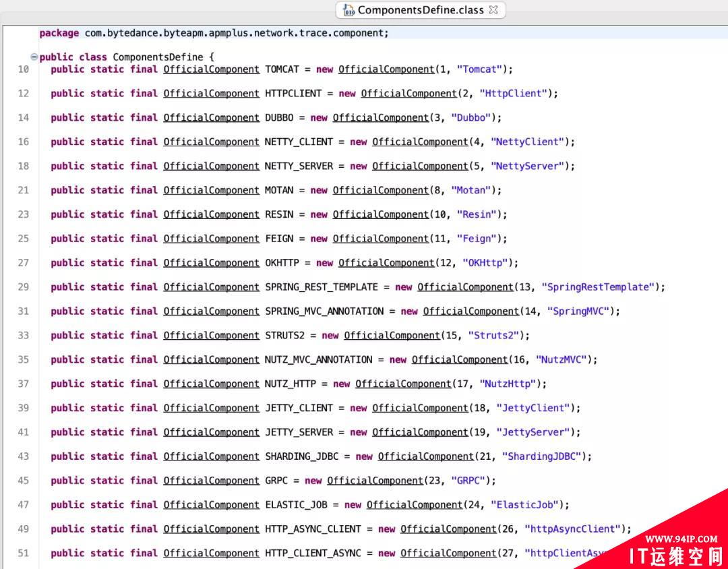This screenshot has height=569, width=728.
Task: Click the "NettyServer" string literal
Action: pos(527,166)
